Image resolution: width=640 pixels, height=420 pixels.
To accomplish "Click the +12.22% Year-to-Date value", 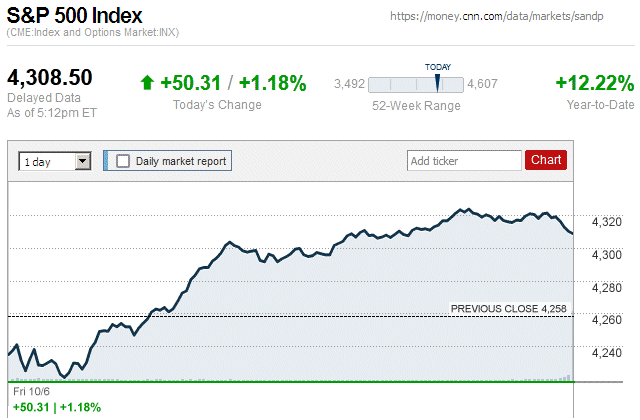I will 594,83.
